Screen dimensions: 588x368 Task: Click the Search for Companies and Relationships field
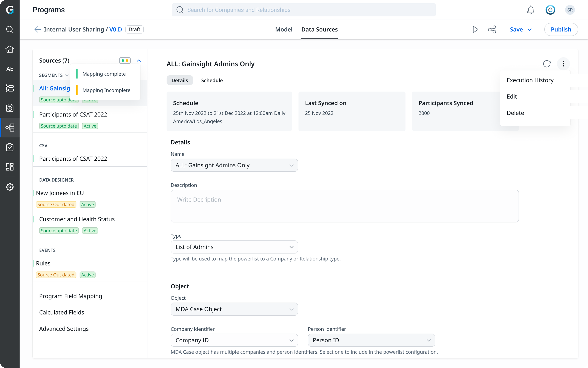pyautogui.click(x=304, y=10)
